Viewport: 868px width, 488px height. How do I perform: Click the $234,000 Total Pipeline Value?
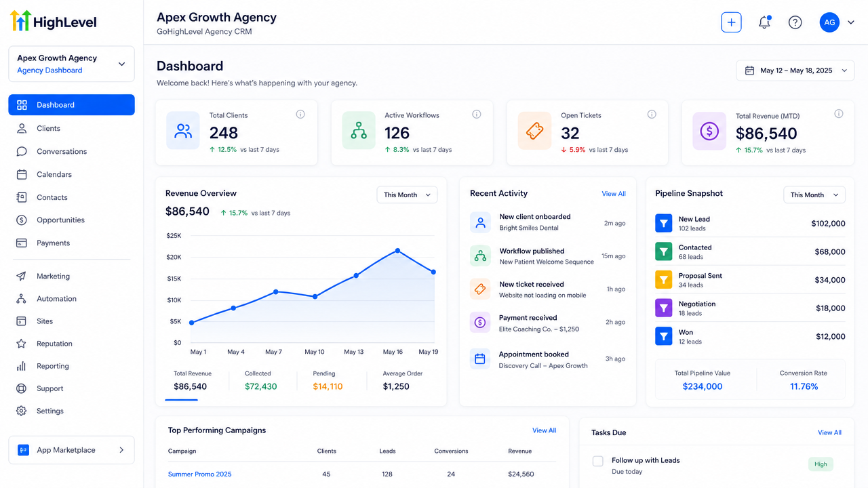[x=703, y=386]
